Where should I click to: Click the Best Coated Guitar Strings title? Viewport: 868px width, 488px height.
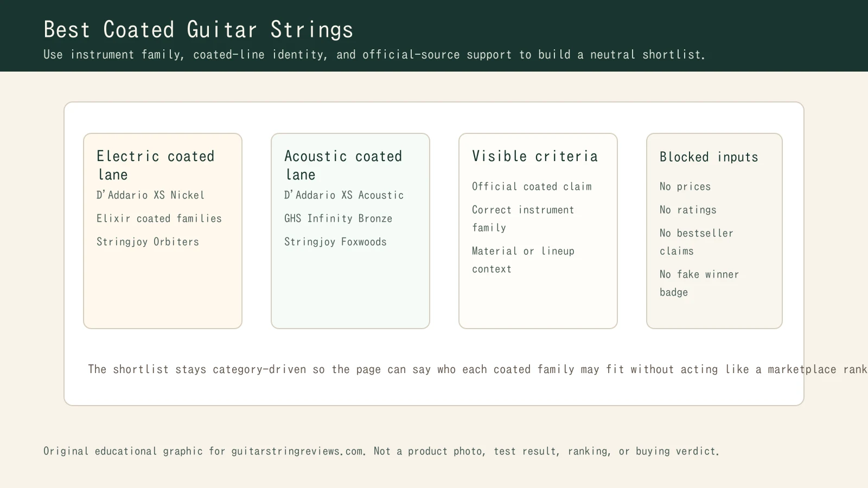coord(198,30)
